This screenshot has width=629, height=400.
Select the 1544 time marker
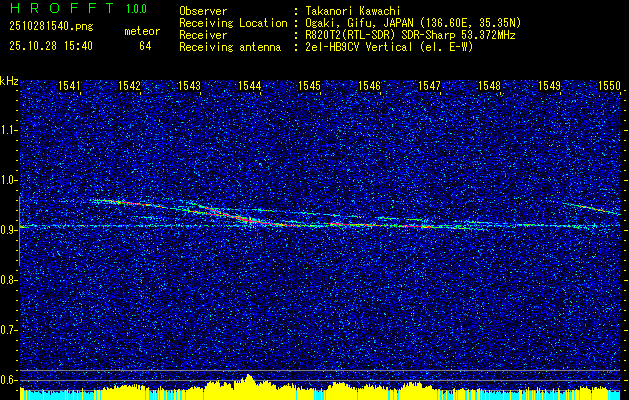[249, 87]
